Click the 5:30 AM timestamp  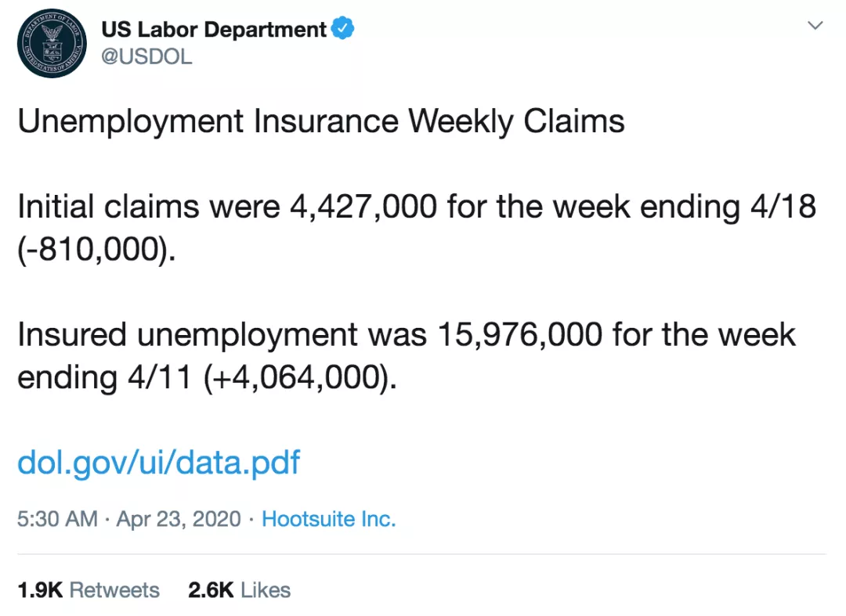(58, 519)
